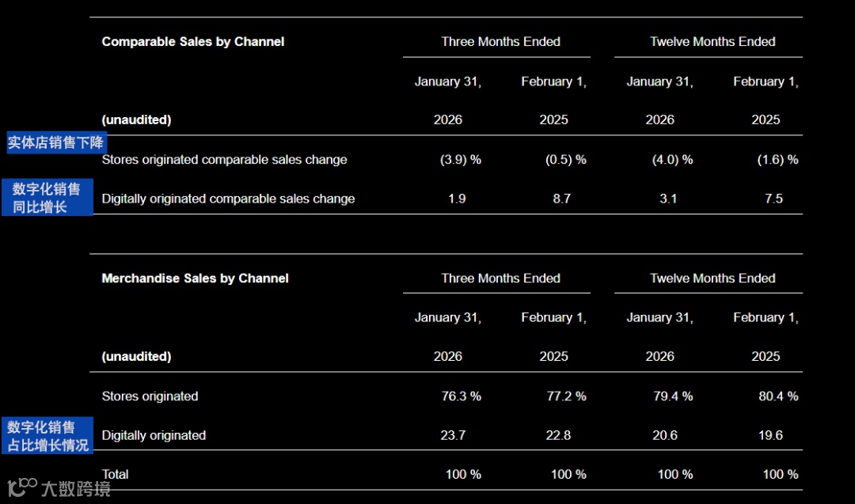Click Digitally originated comparable sales change row label
The height and width of the screenshot is (504, 855).
click(x=228, y=199)
